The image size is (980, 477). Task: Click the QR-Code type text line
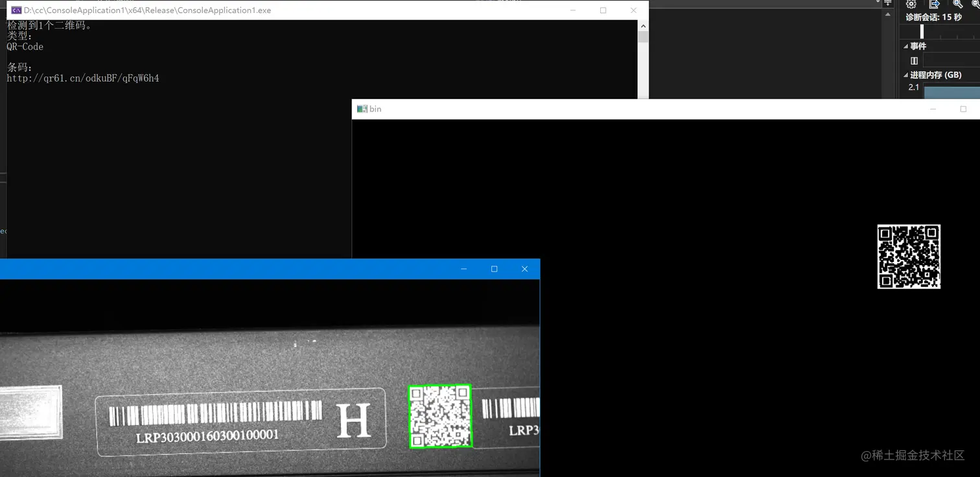pos(25,47)
